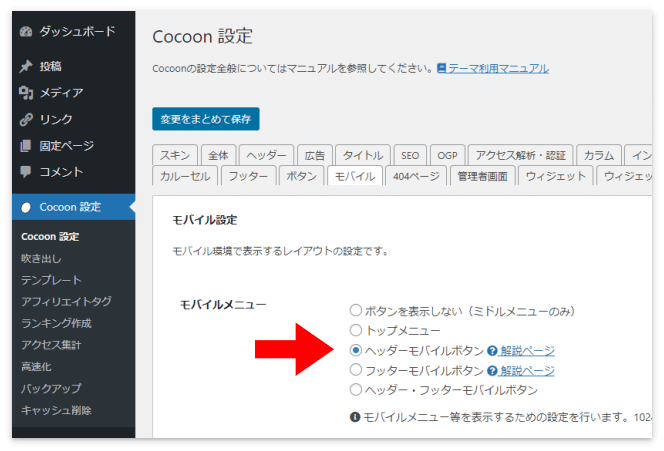The image size is (664, 451).
Task: Switch to the 全体 tab
Action: (x=218, y=155)
